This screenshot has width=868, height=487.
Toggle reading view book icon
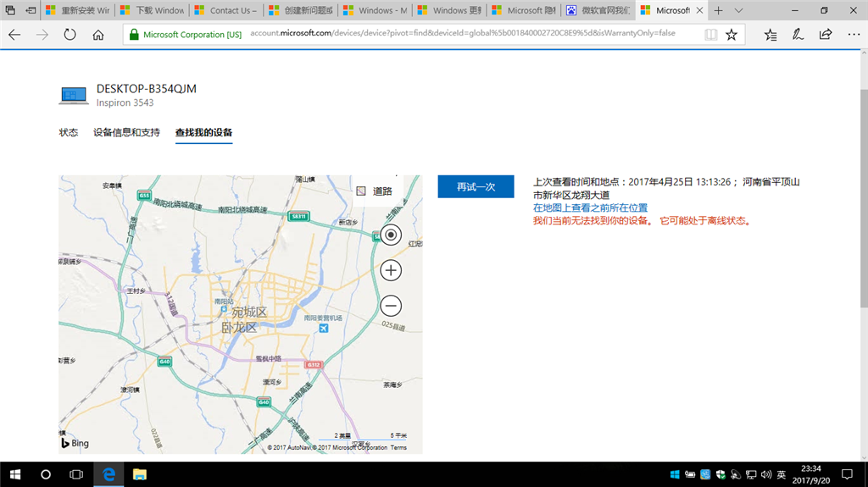(711, 35)
